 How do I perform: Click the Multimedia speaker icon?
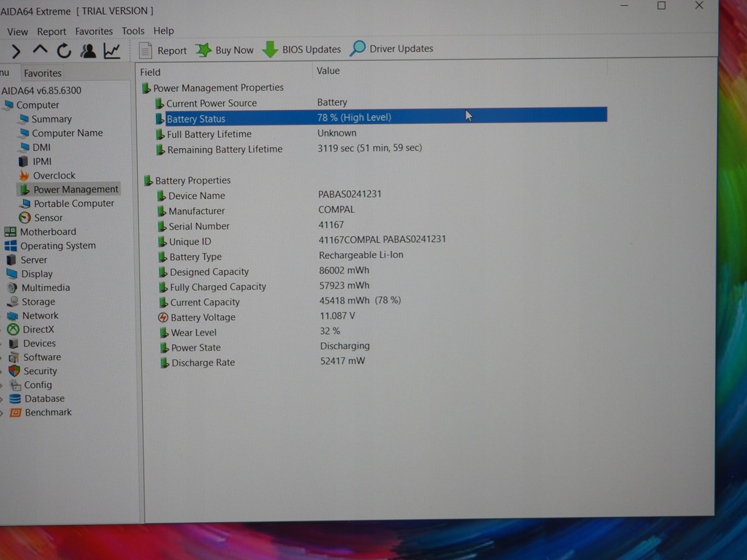tap(12, 287)
